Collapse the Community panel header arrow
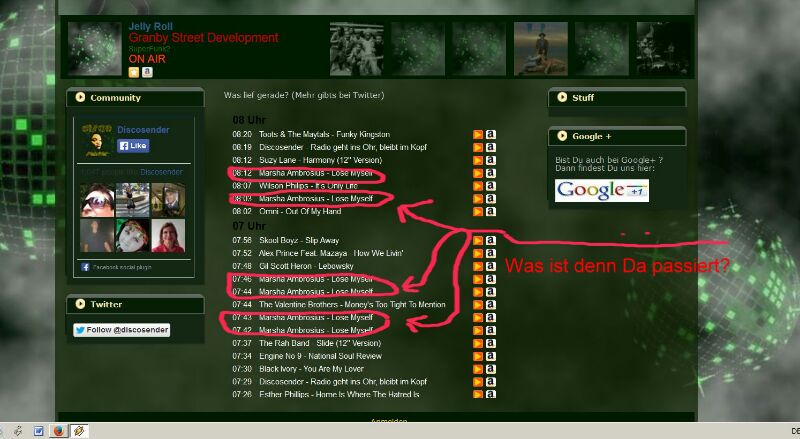Screen dimensions: 800x439 80,97
